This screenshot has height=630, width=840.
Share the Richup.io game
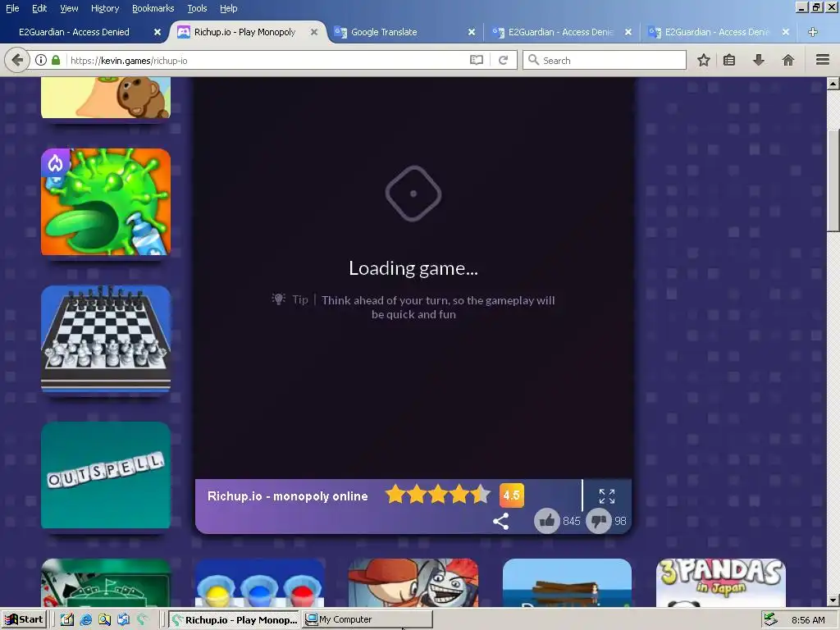501,521
